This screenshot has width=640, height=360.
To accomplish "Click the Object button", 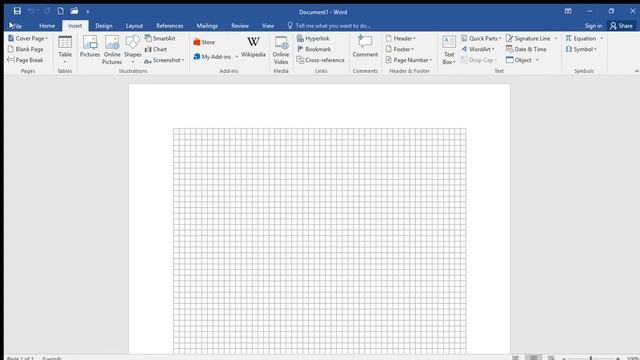I will [x=519, y=60].
